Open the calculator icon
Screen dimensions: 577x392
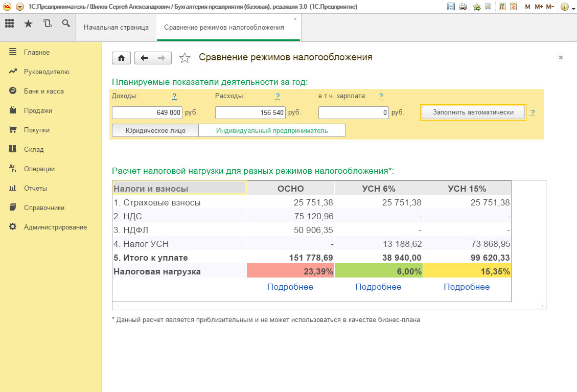point(502,7)
